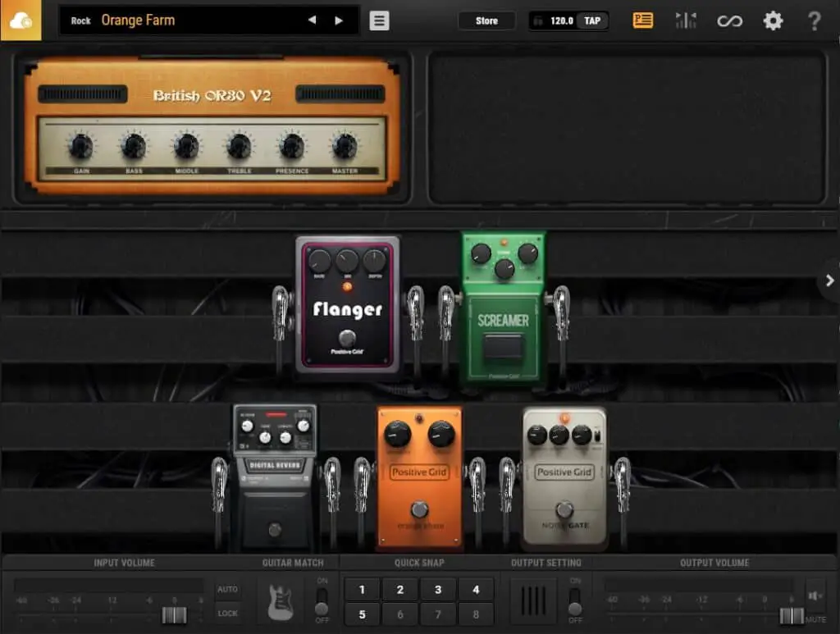Open the tuner icon in top bar
This screenshot has width=840, height=634.
(685, 21)
